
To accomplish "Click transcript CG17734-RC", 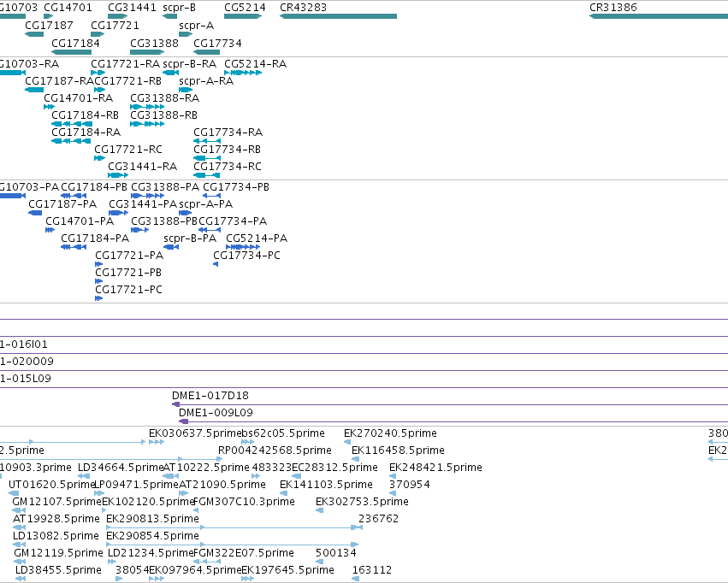I will tap(228, 166).
